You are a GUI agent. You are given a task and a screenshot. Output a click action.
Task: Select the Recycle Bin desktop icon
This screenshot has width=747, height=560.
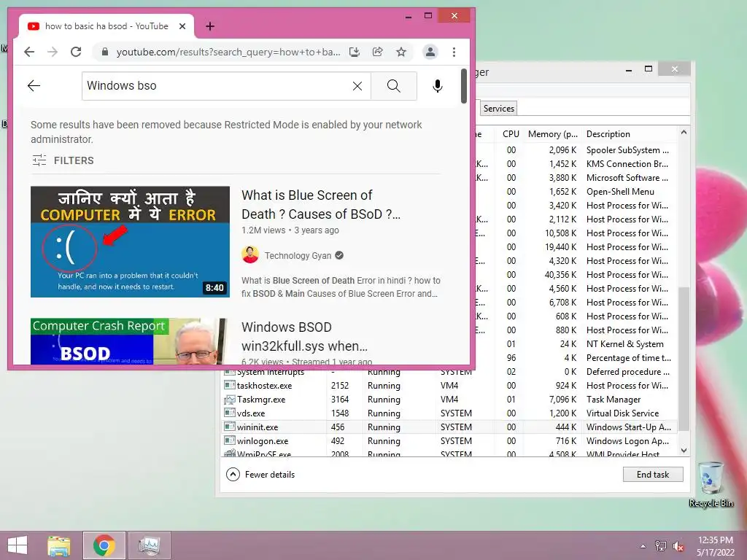coord(711,484)
